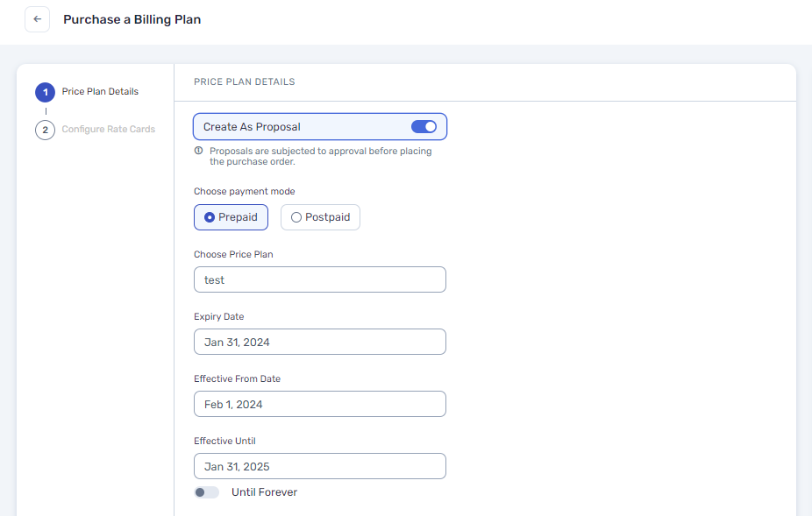Image resolution: width=812 pixels, height=516 pixels.
Task: Switch to the Configure Rate Cards step
Action: [108, 130]
